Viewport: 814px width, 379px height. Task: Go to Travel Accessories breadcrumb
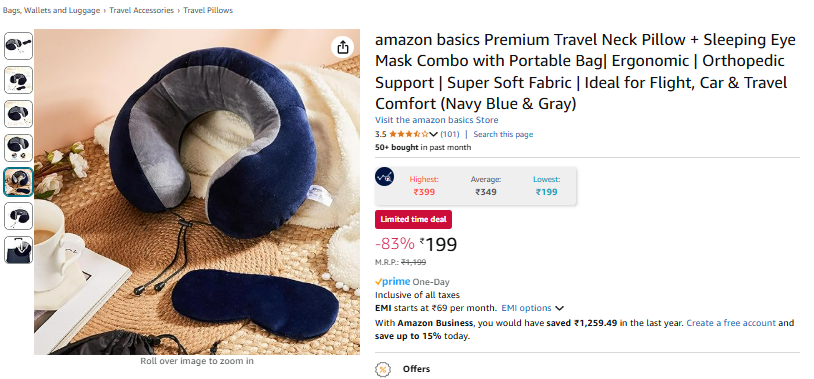(x=142, y=10)
